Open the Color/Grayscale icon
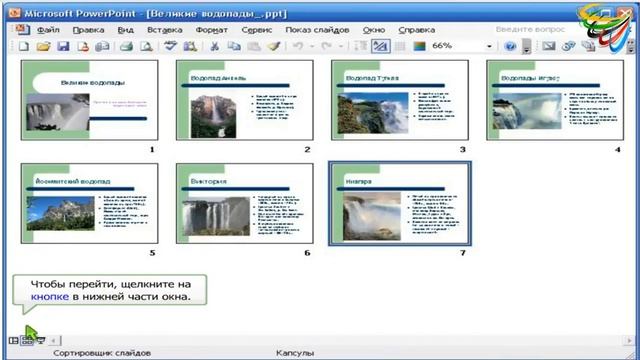 (x=420, y=46)
